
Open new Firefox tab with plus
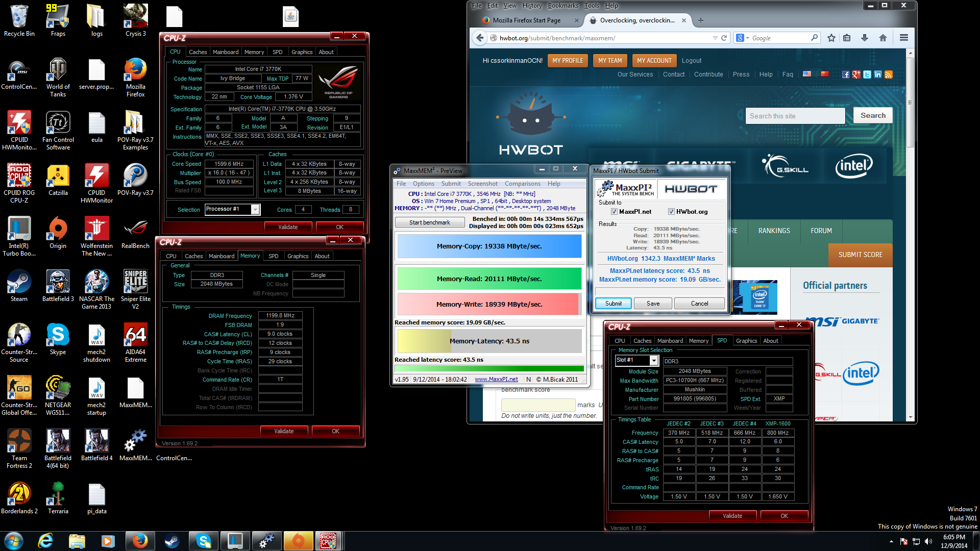[x=701, y=20]
